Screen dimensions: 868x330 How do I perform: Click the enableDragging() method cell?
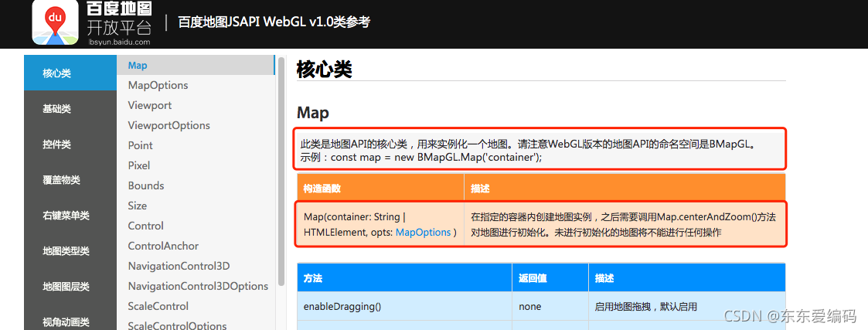[x=405, y=306]
